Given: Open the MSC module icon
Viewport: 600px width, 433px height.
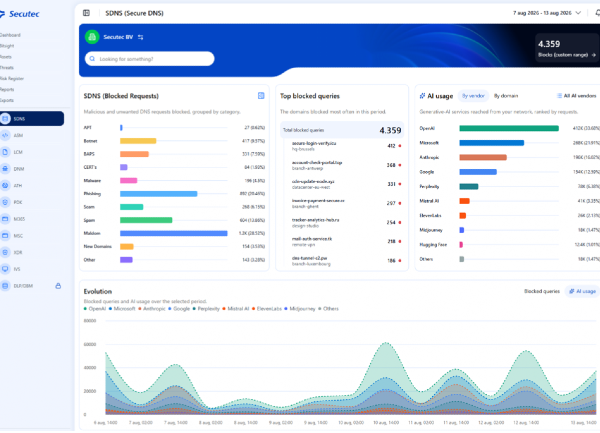Looking at the screenshot, I should (x=5, y=236).
